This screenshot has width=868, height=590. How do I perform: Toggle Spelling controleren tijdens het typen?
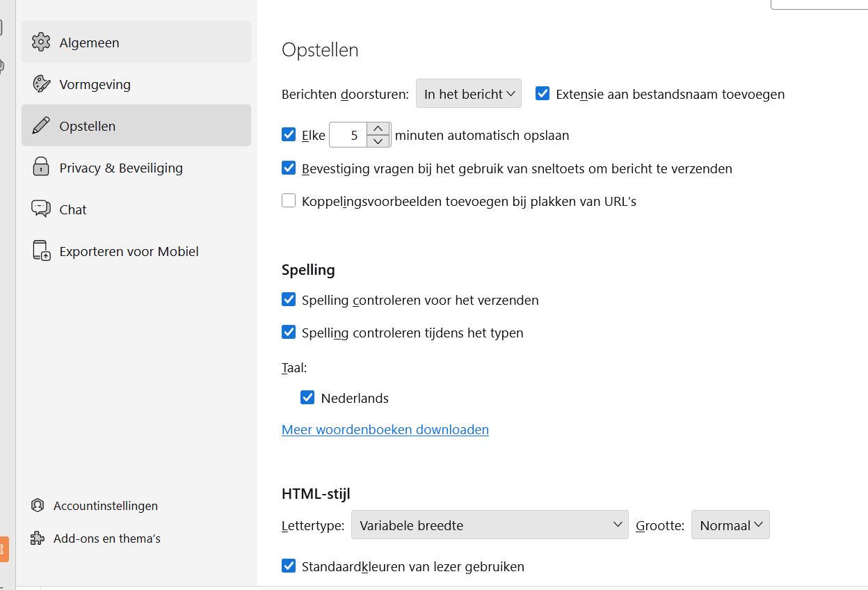click(x=289, y=333)
